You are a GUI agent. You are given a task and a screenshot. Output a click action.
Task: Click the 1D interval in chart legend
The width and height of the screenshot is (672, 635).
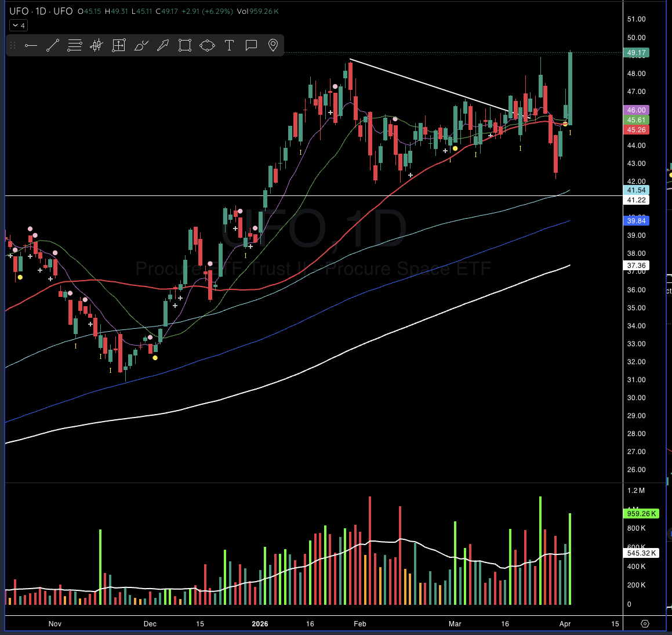[x=41, y=11]
